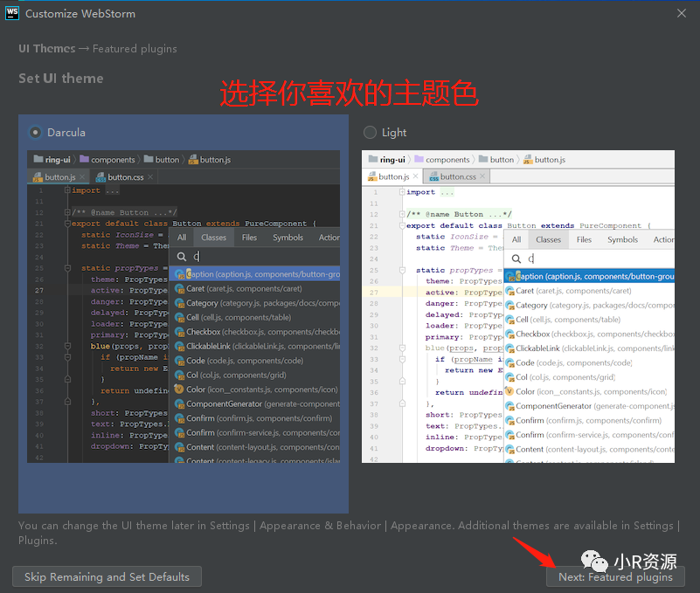Expand folded @name Button comment in Light preview

pos(402,214)
